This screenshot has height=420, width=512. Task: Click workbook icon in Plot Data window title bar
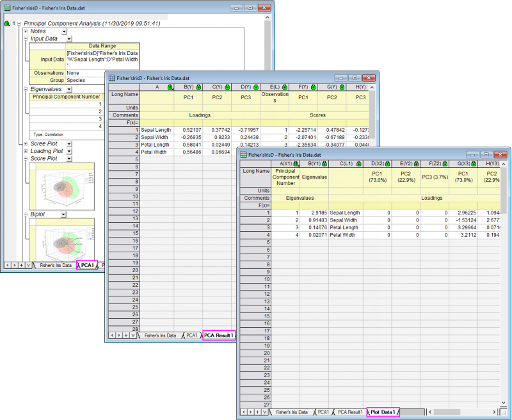243,155
